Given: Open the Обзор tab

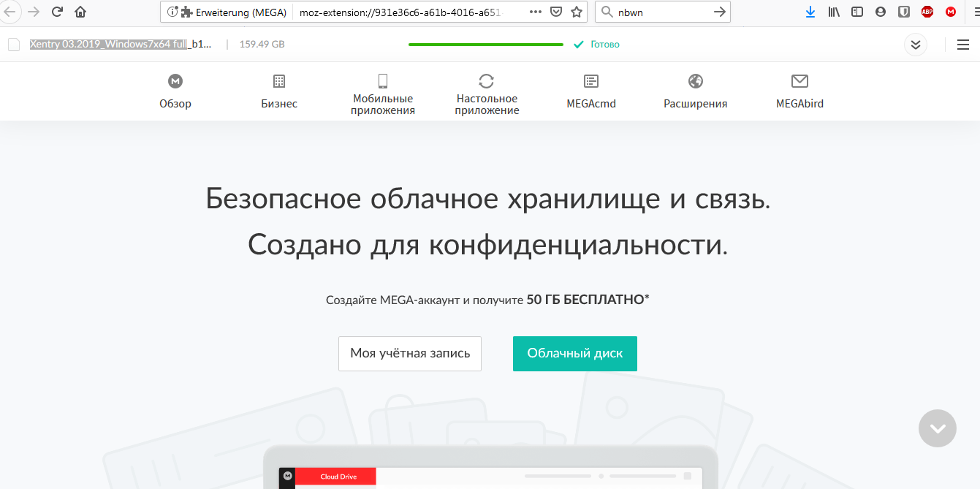Looking at the screenshot, I should point(175,92).
